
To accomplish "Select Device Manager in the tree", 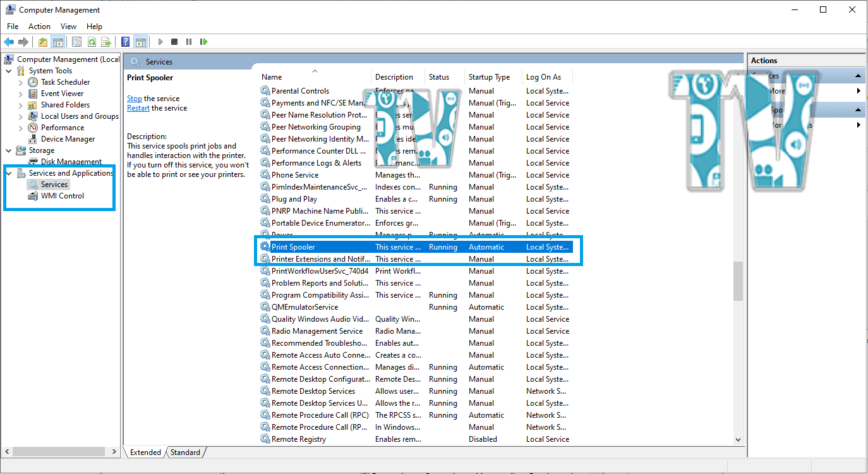I will pos(68,139).
